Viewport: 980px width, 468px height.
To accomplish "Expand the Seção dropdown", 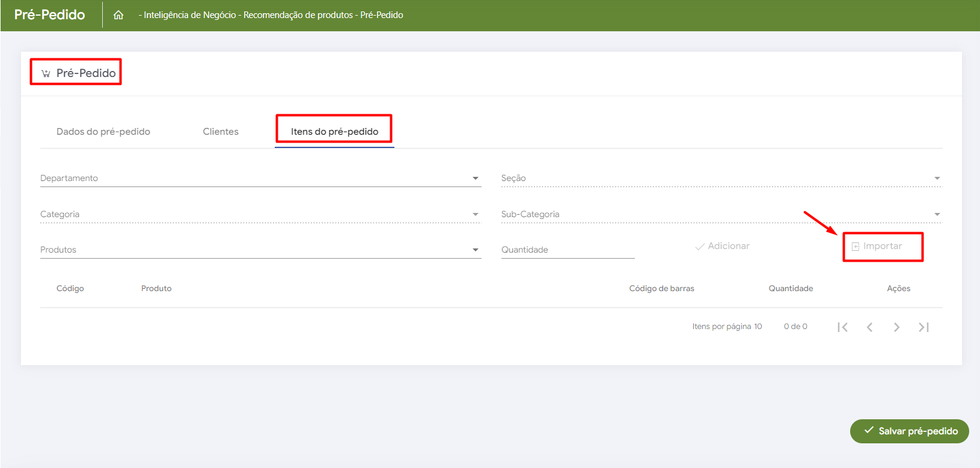I will [x=937, y=178].
